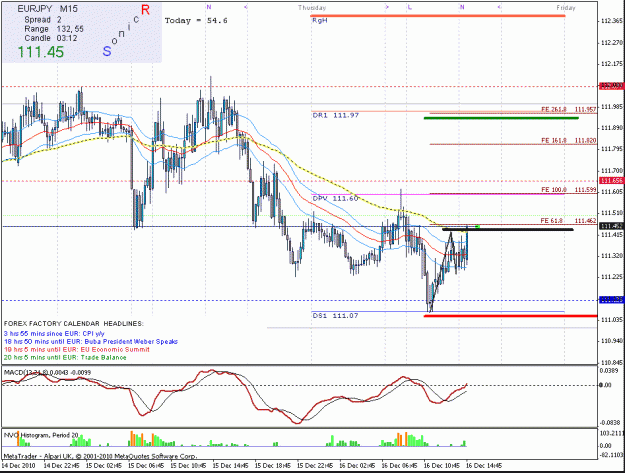Click the Thursday day label

pyautogui.click(x=312, y=8)
